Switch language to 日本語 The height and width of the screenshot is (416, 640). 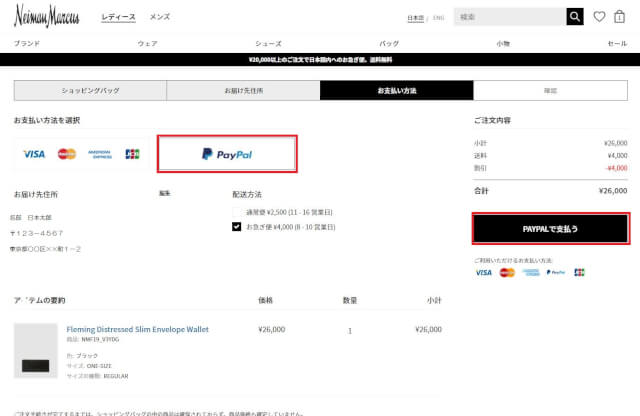point(416,18)
